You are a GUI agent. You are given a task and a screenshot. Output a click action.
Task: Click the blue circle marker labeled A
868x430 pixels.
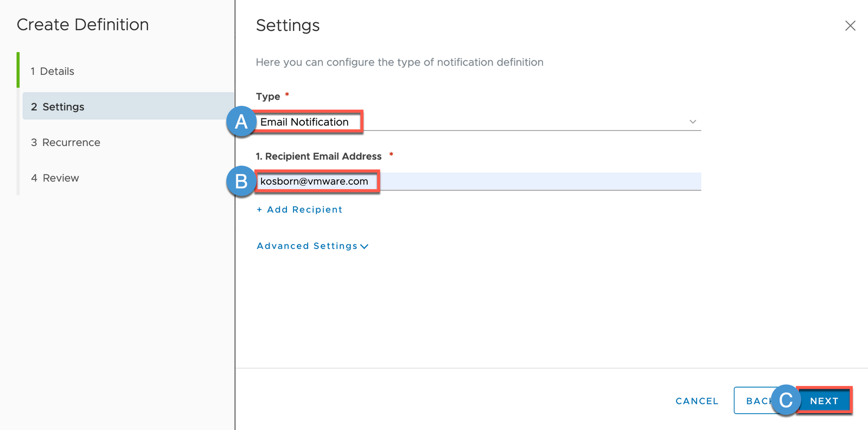coord(241,121)
